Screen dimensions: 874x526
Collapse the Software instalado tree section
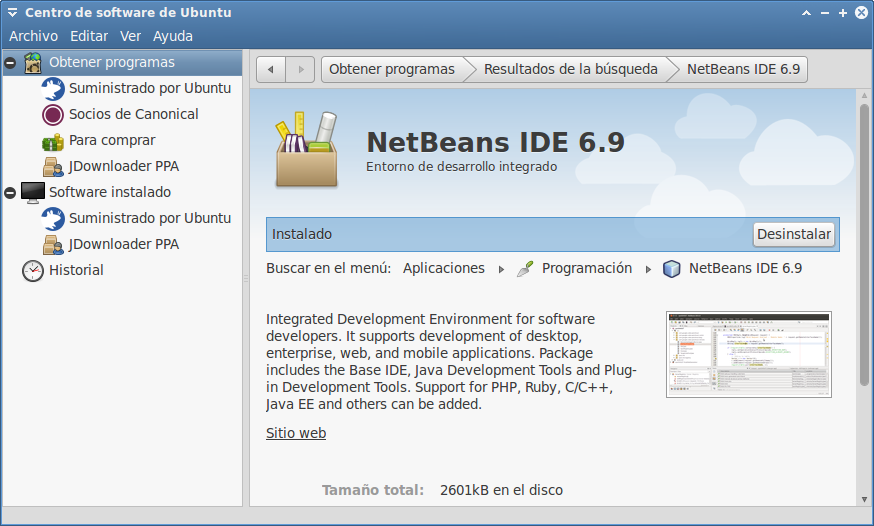pyautogui.click(x=10, y=193)
